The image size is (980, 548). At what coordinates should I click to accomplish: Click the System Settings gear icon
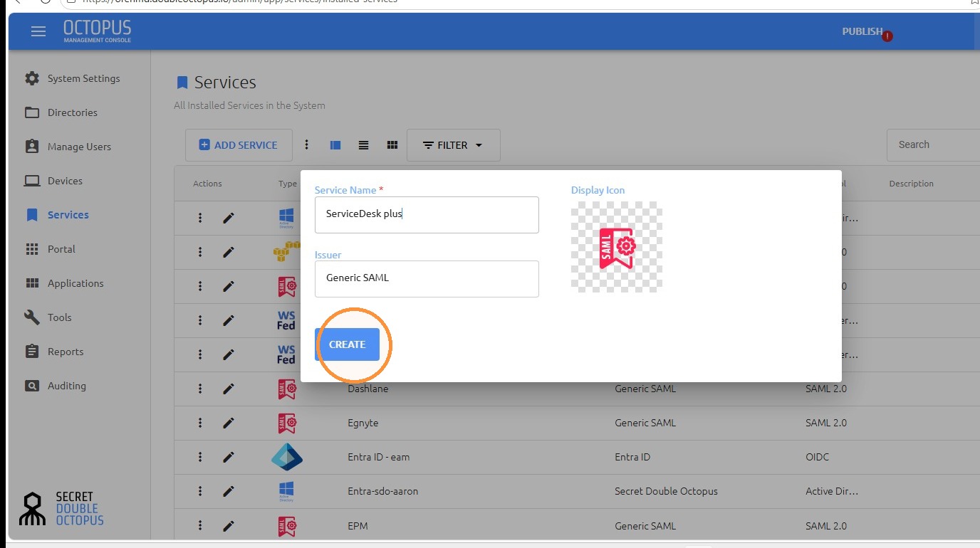[x=32, y=78]
